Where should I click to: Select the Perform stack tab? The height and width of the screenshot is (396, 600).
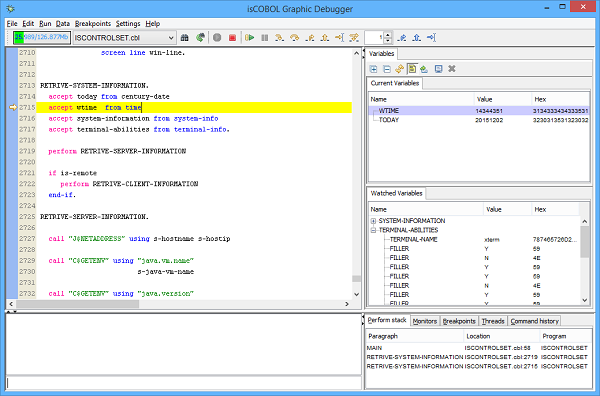pyautogui.click(x=387, y=320)
